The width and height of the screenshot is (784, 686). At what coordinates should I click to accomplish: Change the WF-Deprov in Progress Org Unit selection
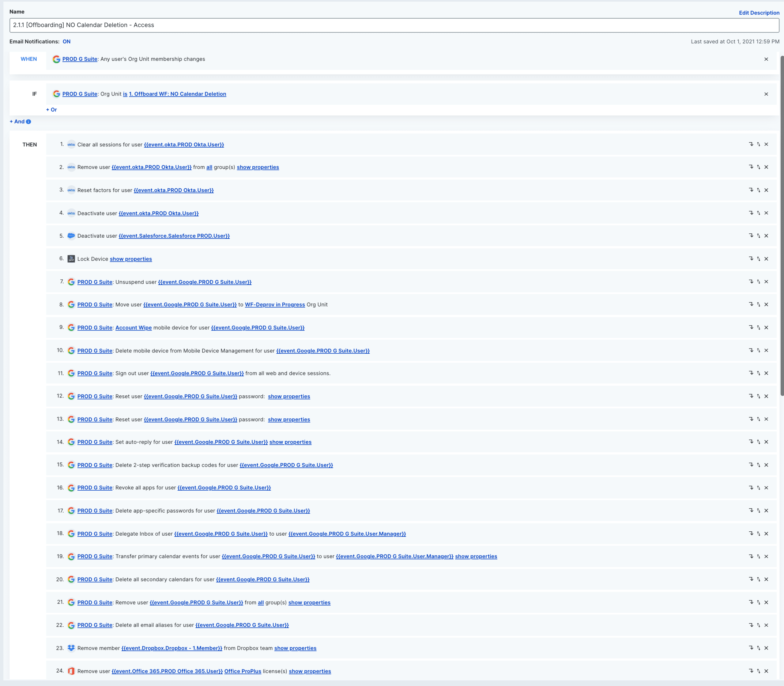[x=275, y=305]
